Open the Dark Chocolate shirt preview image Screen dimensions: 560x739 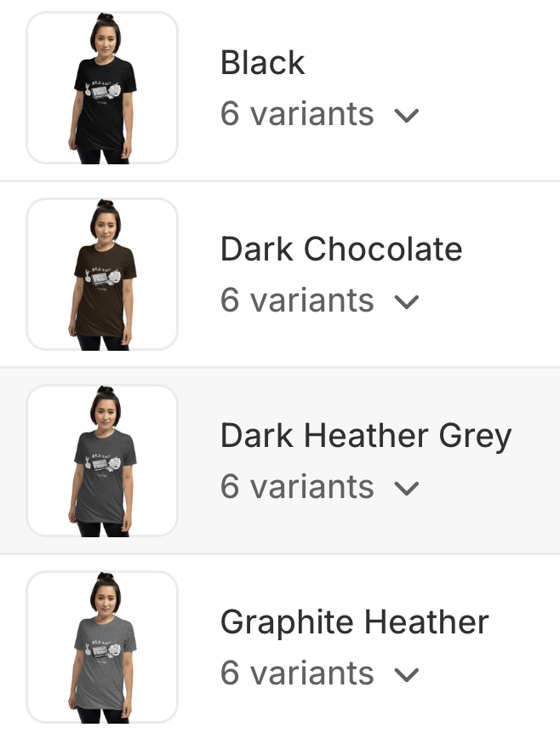coord(102,274)
